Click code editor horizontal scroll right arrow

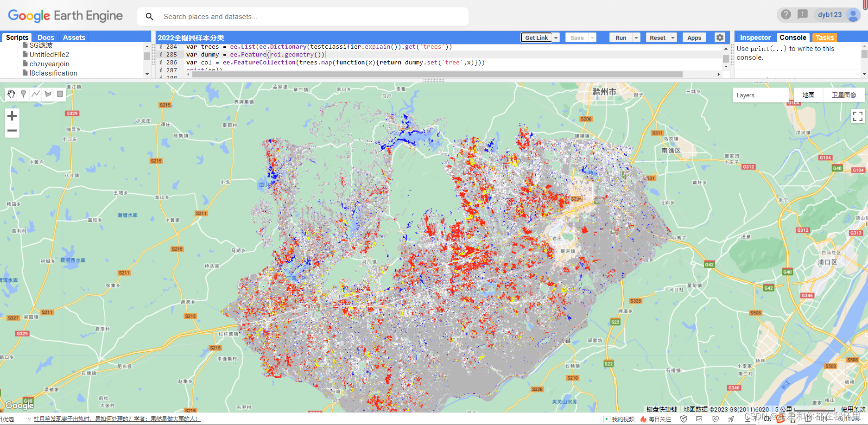(x=719, y=74)
